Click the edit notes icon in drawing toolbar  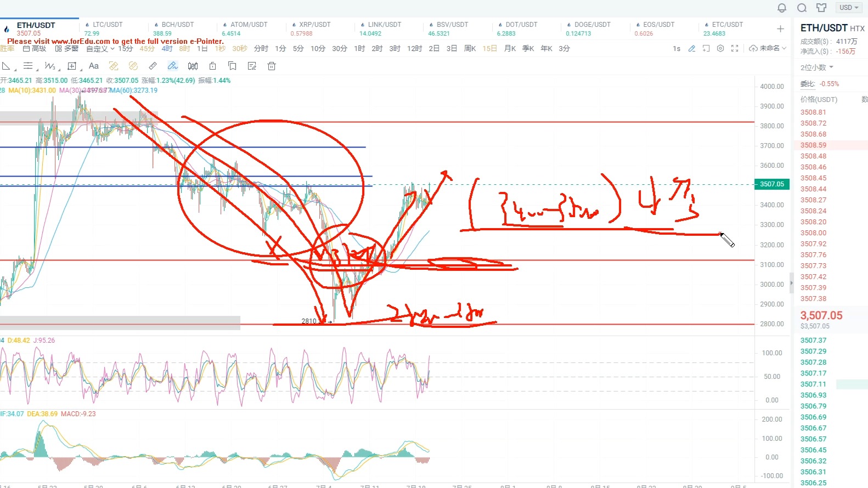[x=252, y=66]
